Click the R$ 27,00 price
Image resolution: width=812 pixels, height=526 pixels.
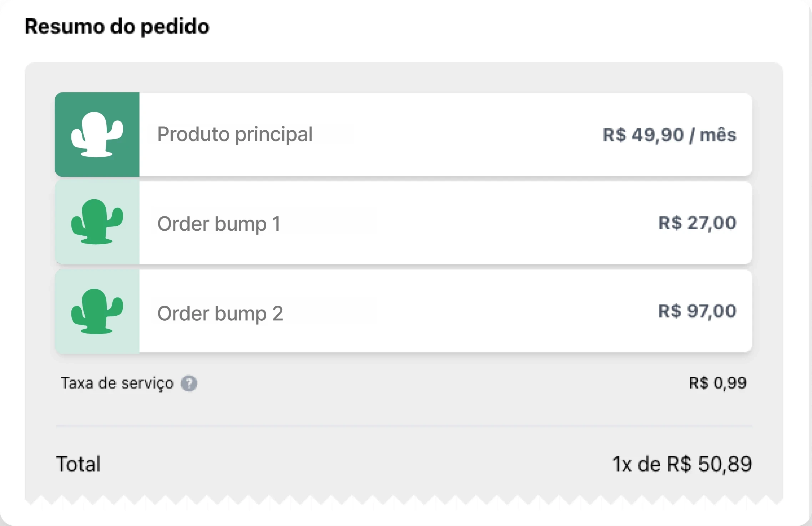coord(697,223)
